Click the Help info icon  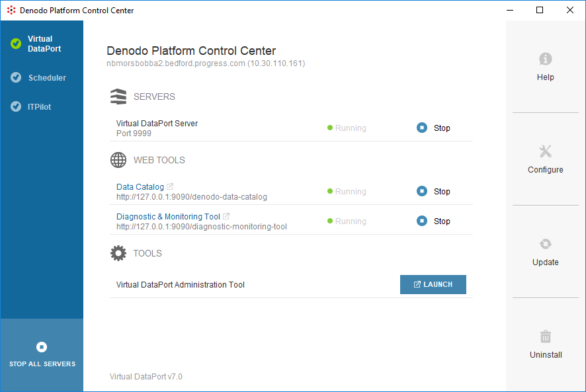point(545,59)
